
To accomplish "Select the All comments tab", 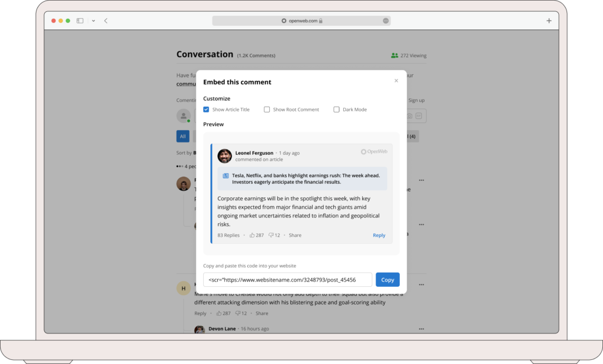I will pos(183,136).
